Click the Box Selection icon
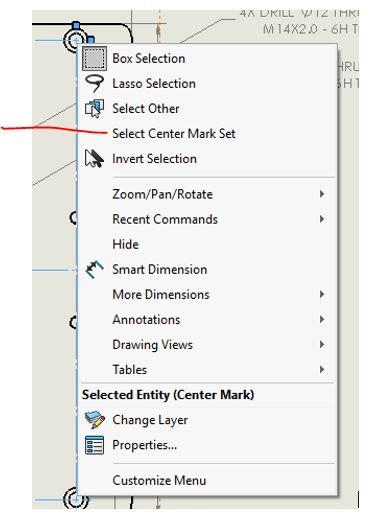366x516 pixels. point(94,59)
